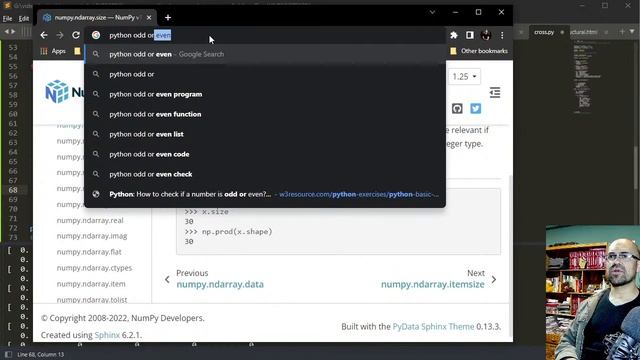Open the Sphinx link in footer
640x360 pixels.
[x=107, y=335]
